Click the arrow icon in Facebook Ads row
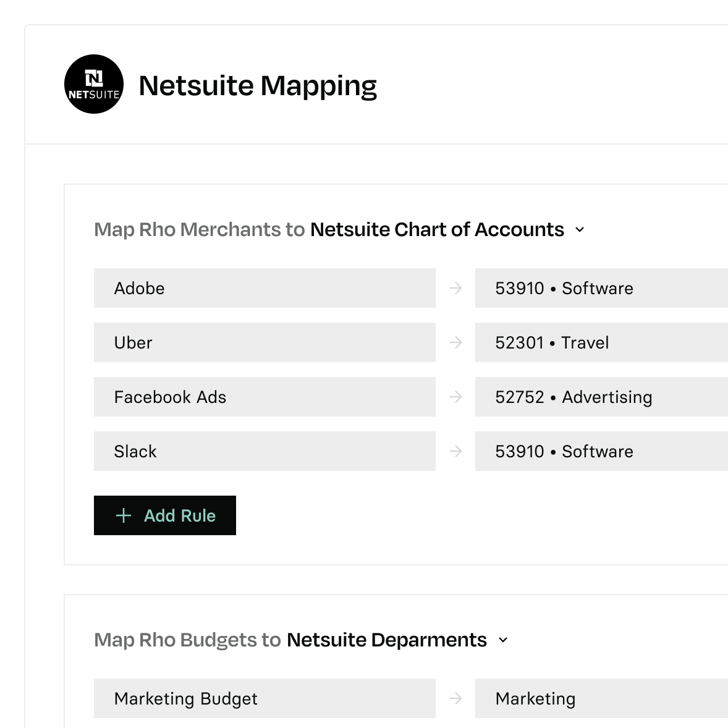Screen dimensions: 728x728 (455, 397)
